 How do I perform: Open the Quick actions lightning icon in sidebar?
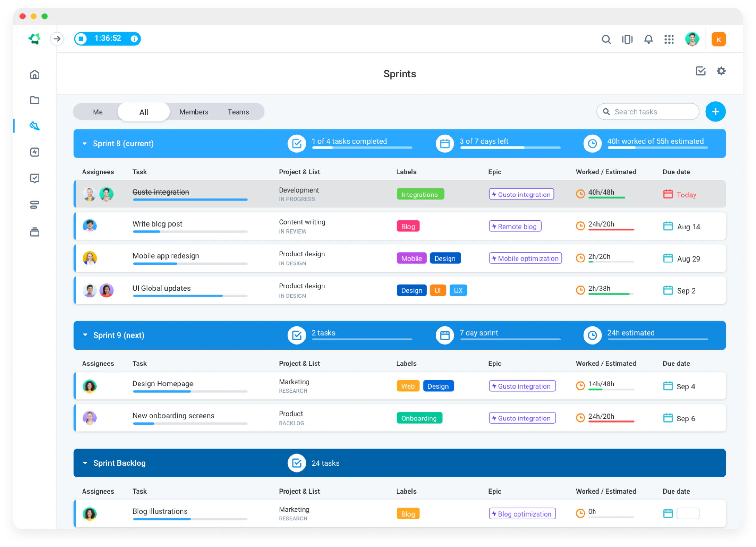click(35, 152)
